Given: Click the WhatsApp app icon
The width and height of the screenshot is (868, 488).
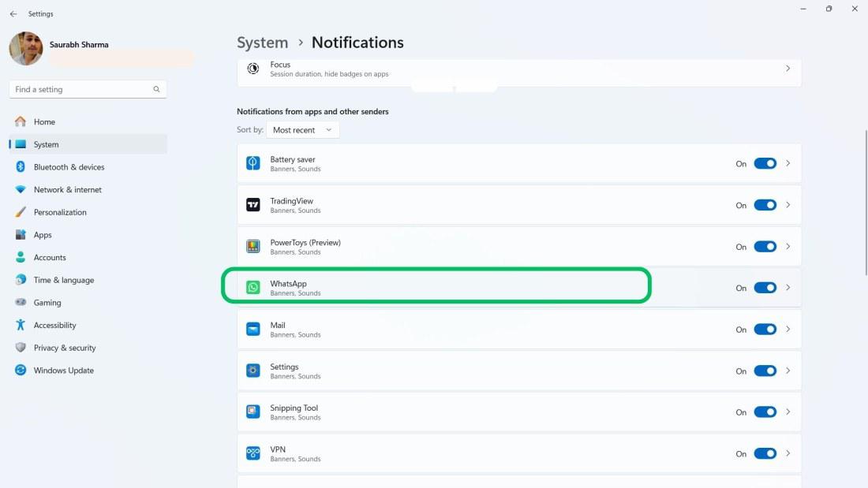Looking at the screenshot, I should coord(253,288).
